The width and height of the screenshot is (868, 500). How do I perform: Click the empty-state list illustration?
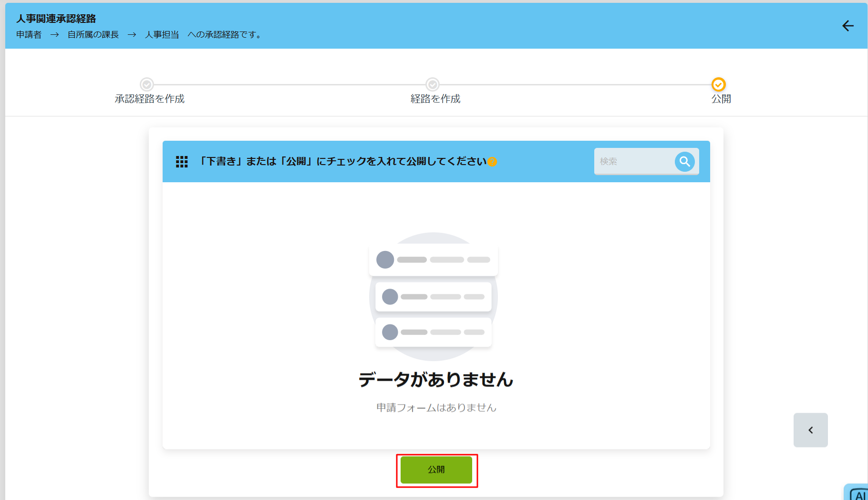coord(433,296)
